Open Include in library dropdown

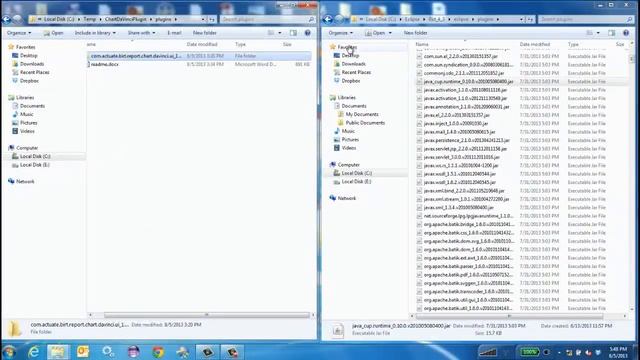click(95, 33)
